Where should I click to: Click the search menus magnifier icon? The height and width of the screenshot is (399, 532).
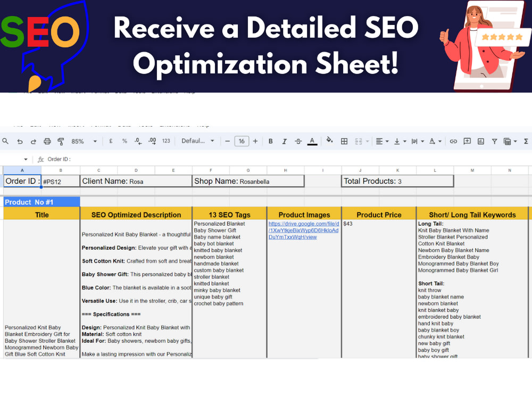tap(5, 141)
